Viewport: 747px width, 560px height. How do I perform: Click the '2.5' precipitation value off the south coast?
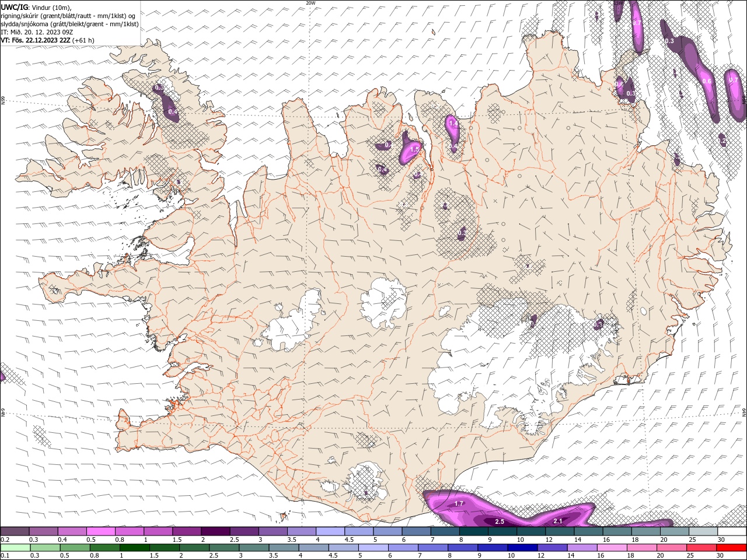[x=500, y=521]
